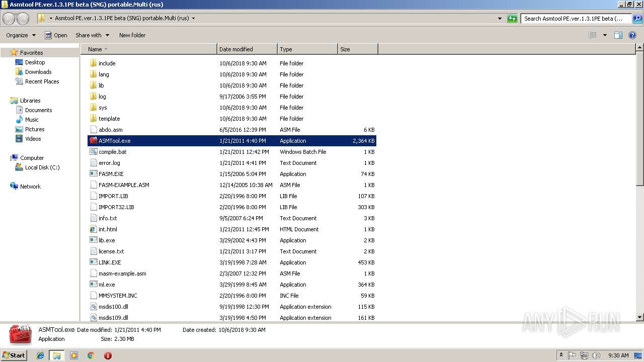644x362 pixels.
Task: Select Network in navigation pane
Action: [30, 187]
